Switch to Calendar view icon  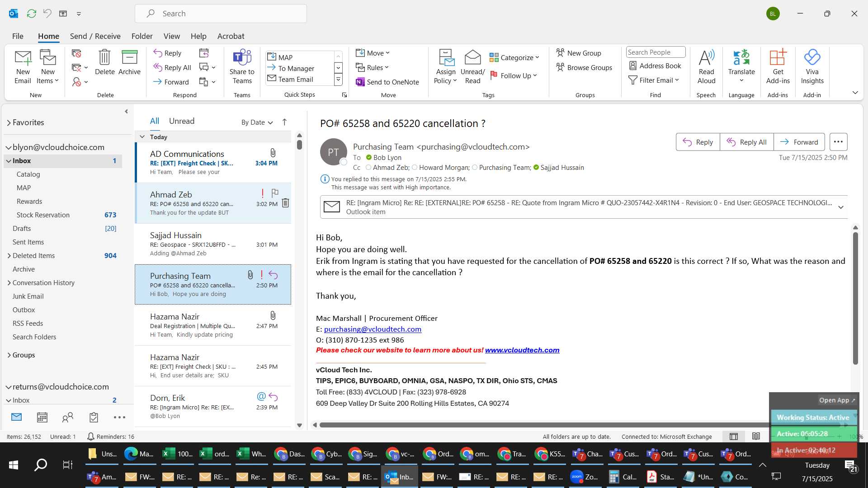(42, 417)
